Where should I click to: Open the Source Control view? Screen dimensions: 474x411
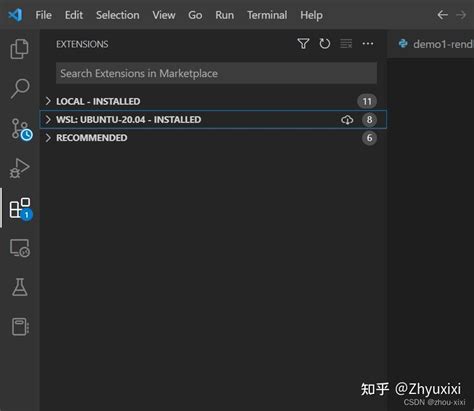(x=21, y=129)
